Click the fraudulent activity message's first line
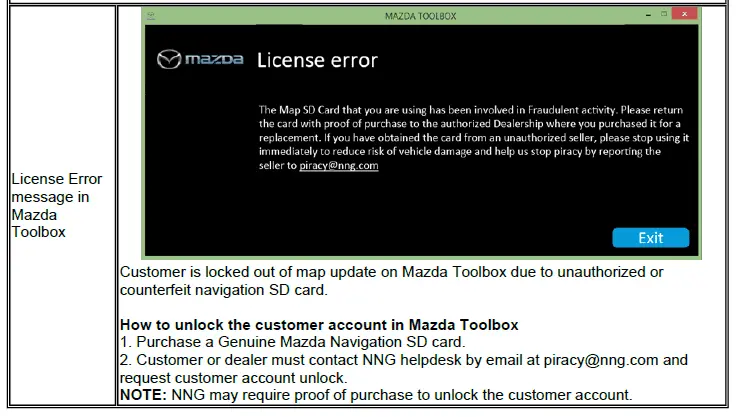Image resolution: width=736 pixels, height=417 pixels. tap(471, 110)
